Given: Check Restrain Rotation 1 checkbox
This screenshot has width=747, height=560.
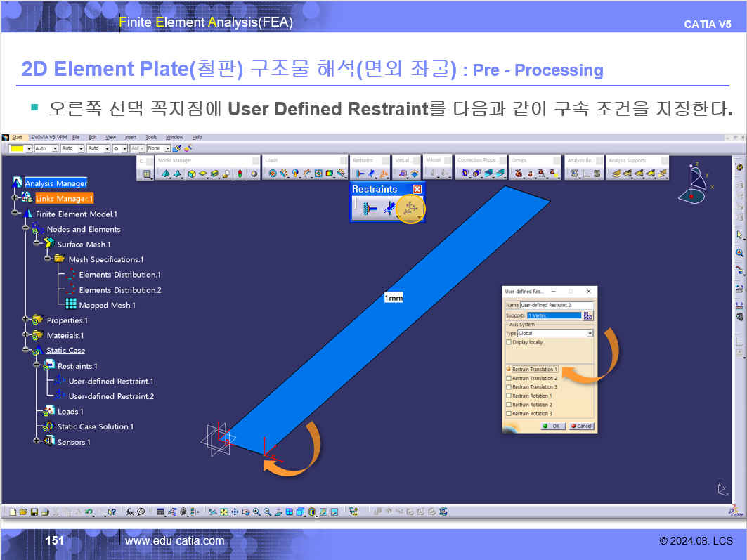Looking at the screenshot, I should point(508,396).
